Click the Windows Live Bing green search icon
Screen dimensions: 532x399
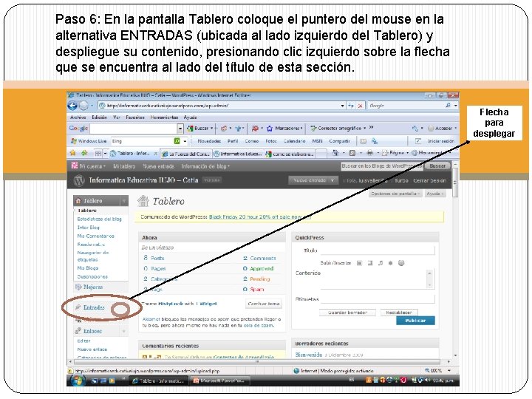[177, 141]
